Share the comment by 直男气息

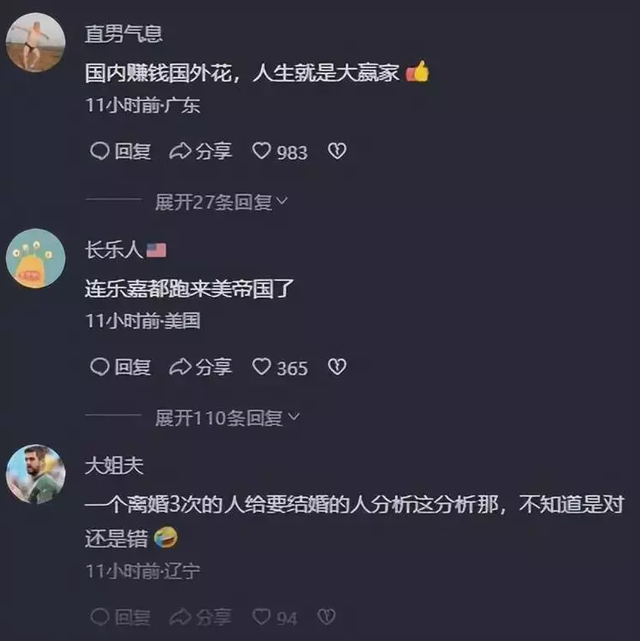(x=201, y=151)
